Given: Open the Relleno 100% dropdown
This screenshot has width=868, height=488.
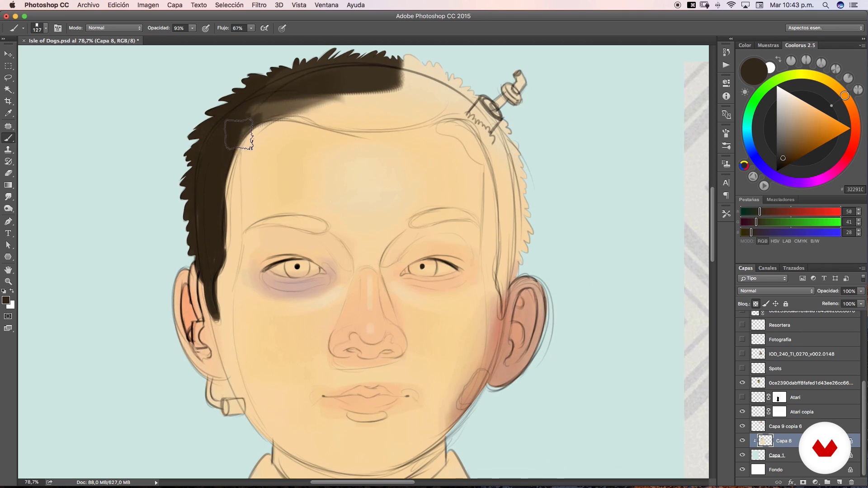Looking at the screenshot, I should coord(862,304).
